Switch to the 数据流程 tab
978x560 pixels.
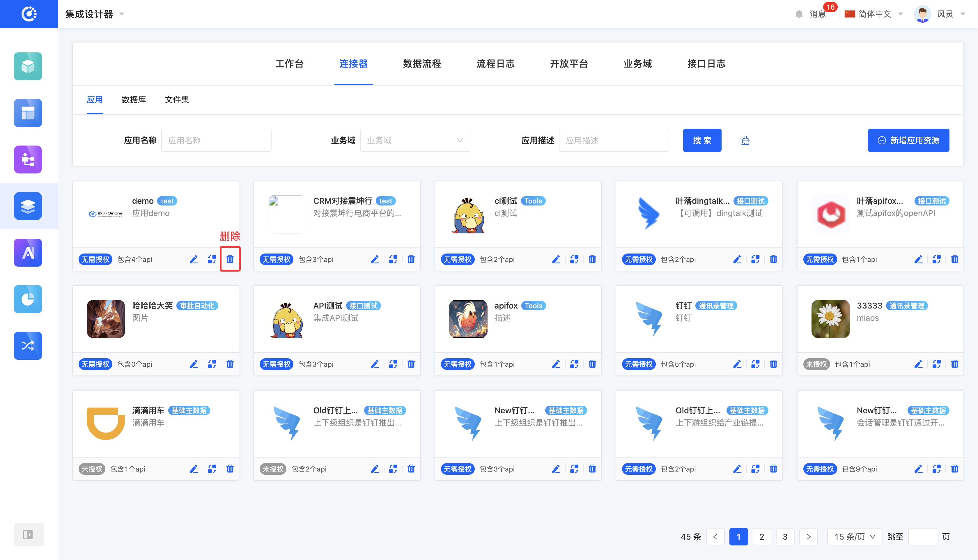pyautogui.click(x=421, y=63)
